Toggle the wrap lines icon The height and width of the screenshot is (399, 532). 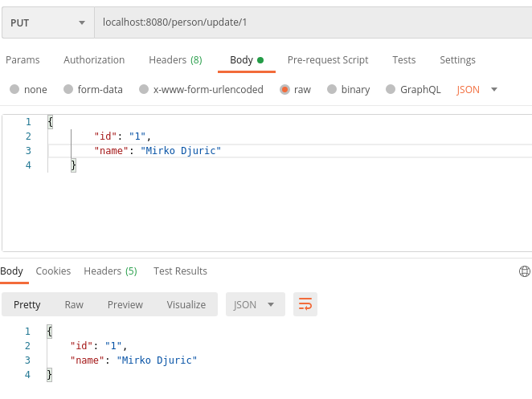click(x=305, y=304)
